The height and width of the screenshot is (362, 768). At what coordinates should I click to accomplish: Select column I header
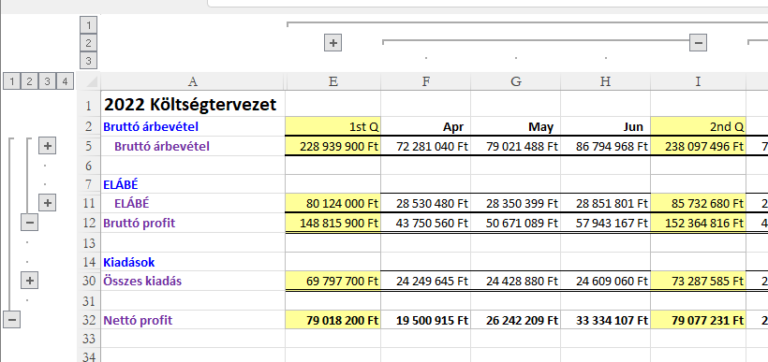pyautogui.click(x=698, y=81)
